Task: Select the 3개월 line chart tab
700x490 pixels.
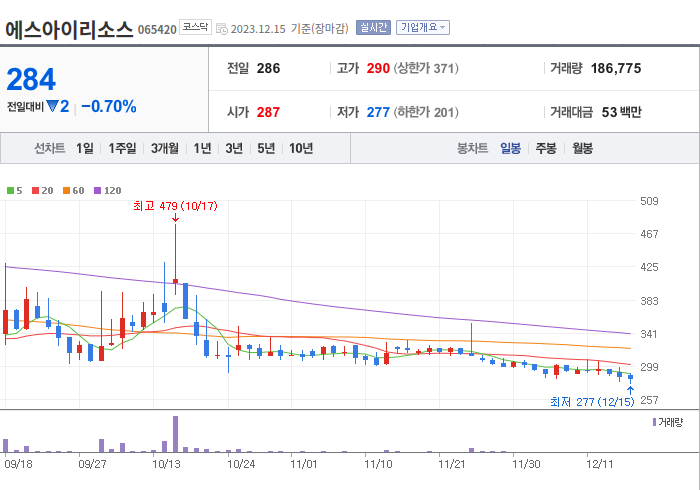Action: tap(165, 148)
